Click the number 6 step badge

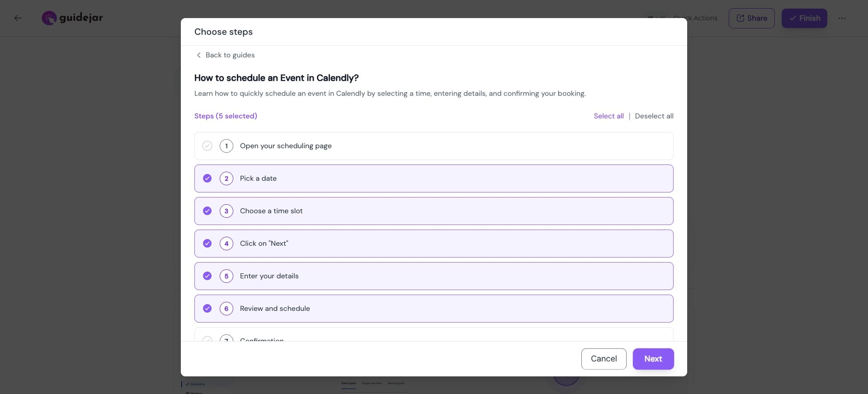pyautogui.click(x=226, y=309)
